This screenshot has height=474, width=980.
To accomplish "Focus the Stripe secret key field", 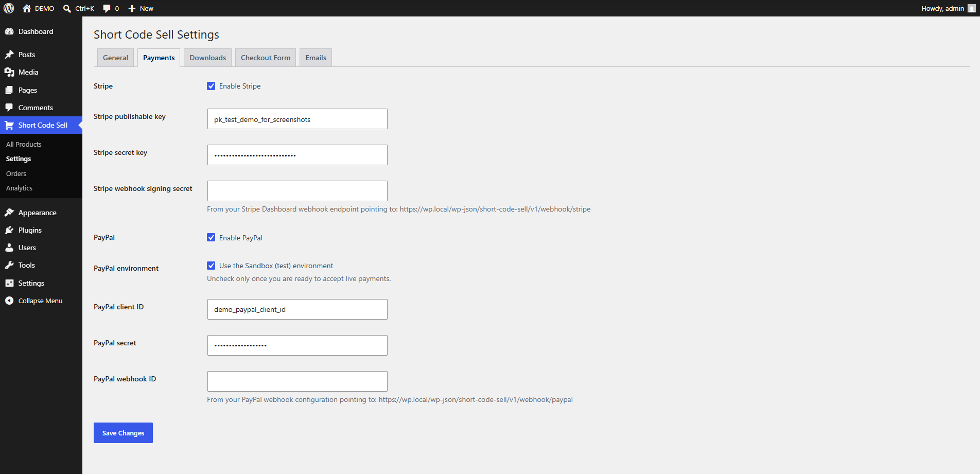I will 297,155.
